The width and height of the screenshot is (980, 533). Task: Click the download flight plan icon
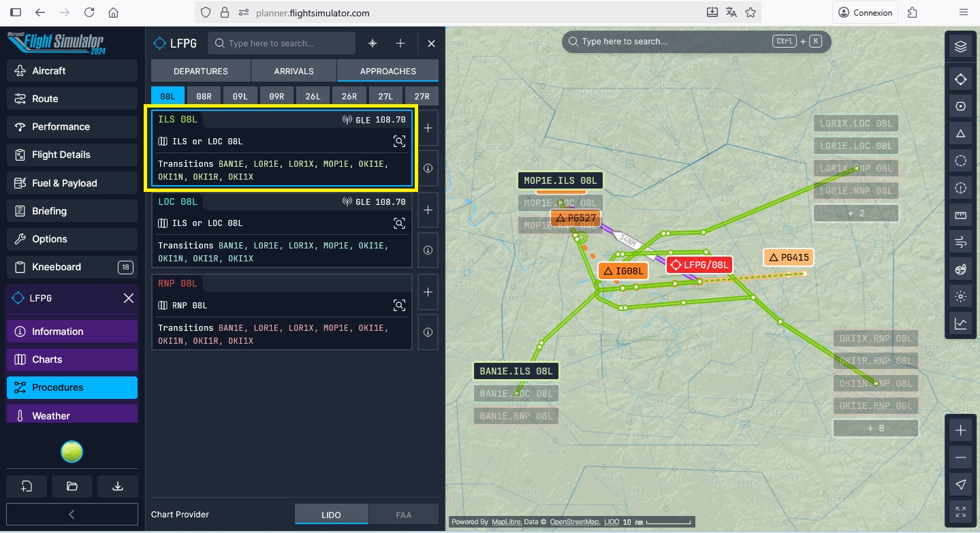117,486
